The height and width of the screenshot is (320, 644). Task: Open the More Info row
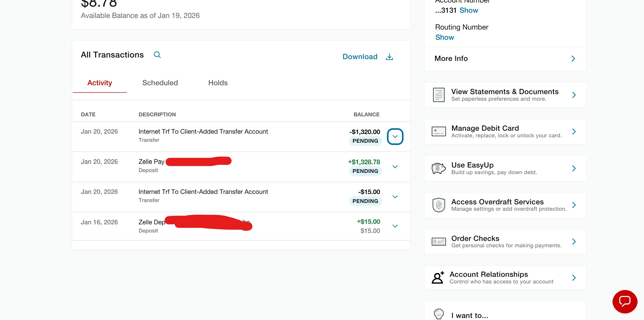tap(505, 59)
